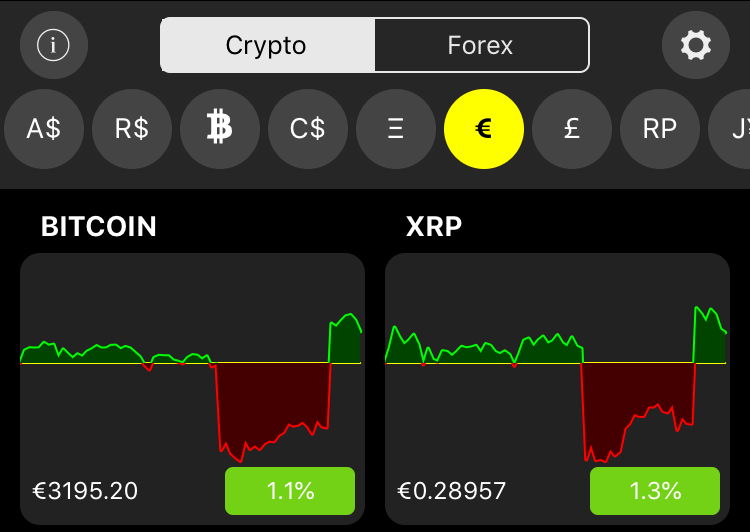Click the BITCOIN heading
This screenshot has width=750, height=532.
coord(99,226)
